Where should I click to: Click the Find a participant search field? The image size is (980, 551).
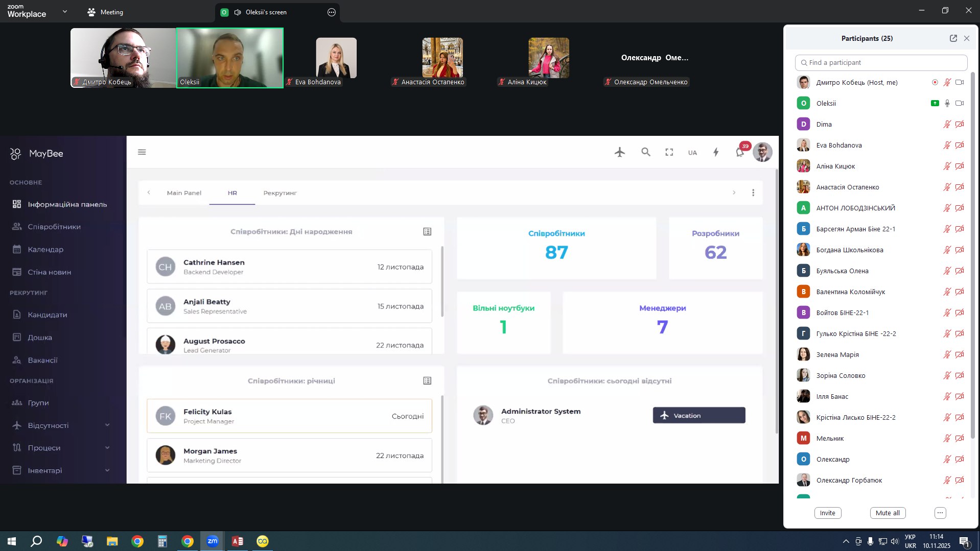click(x=881, y=63)
